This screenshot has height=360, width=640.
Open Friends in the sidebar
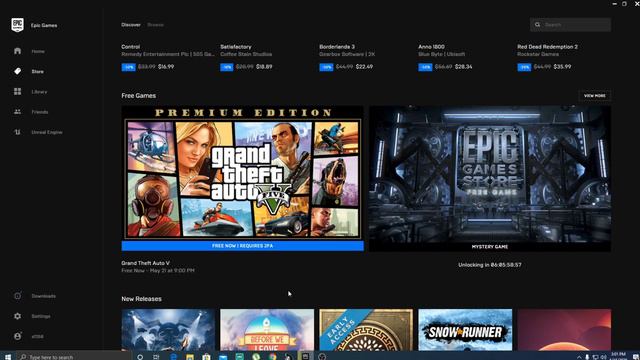40,111
